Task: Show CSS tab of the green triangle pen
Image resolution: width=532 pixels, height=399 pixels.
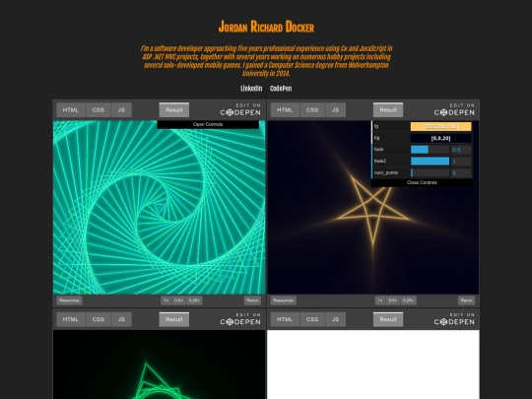Action: click(x=99, y=319)
